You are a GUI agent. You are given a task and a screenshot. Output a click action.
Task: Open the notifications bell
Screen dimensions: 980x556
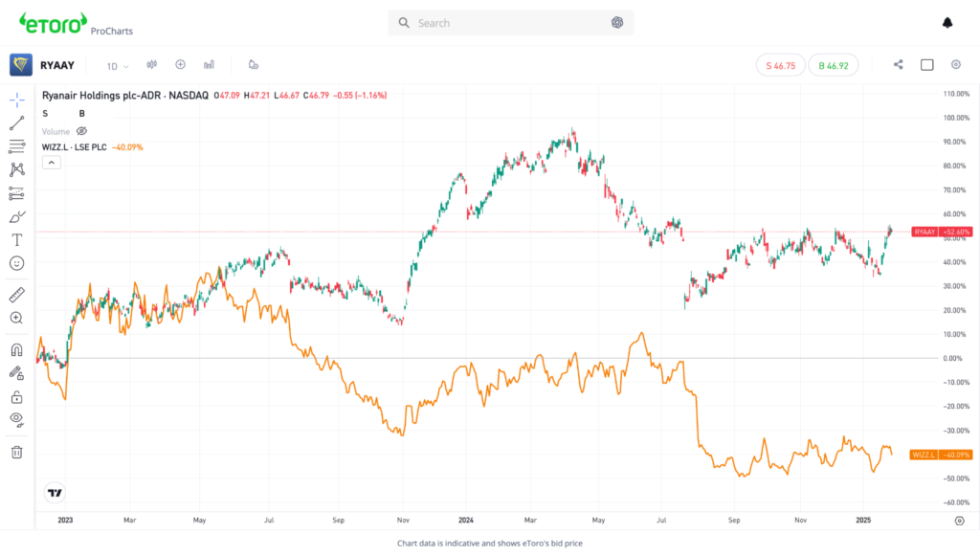pos(947,23)
